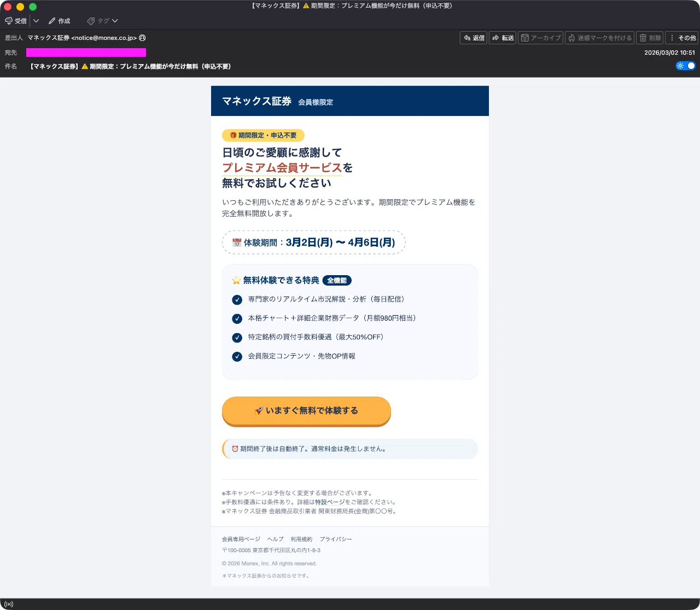
Task: Click the subject line in message header
Action: 130,66
